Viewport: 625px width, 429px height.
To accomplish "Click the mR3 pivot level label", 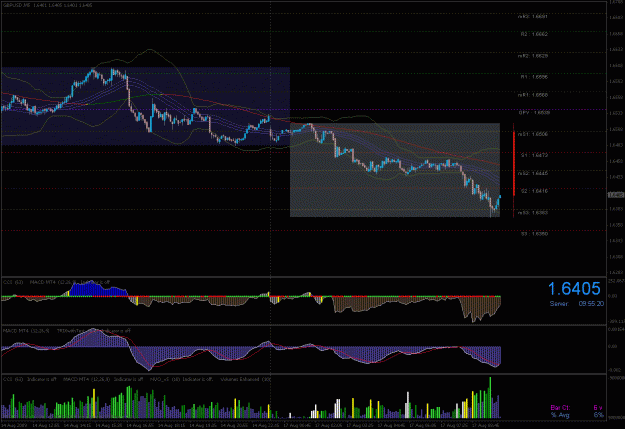I will click(533, 17).
